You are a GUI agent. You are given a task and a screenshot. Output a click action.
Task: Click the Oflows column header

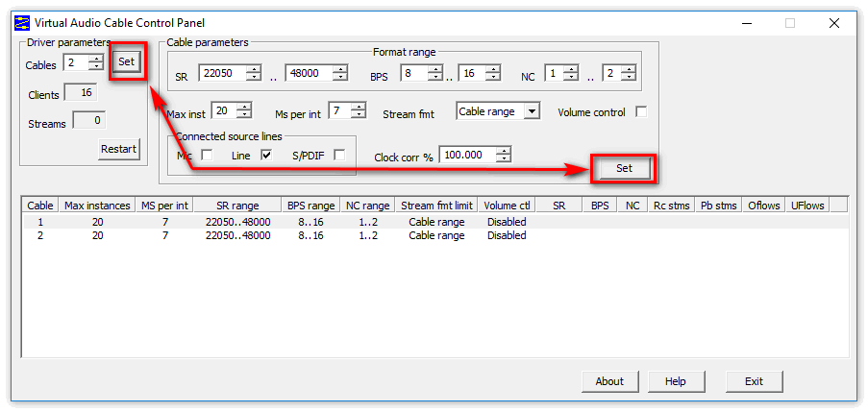point(763,206)
